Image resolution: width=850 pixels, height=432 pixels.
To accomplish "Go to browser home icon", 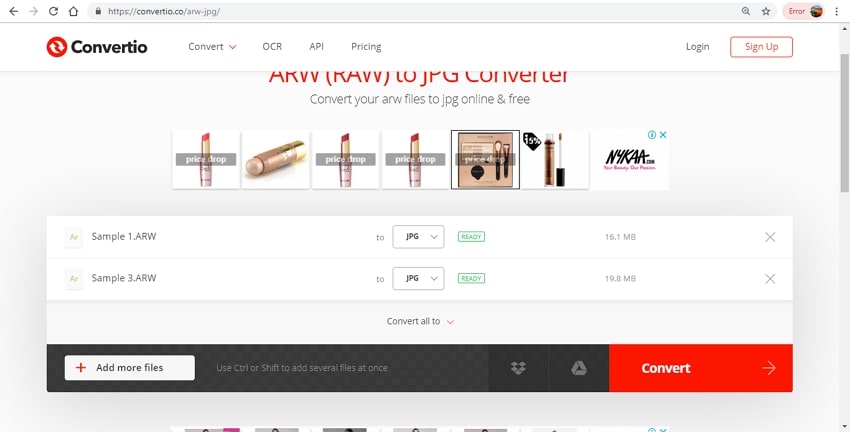I will click(x=73, y=11).
